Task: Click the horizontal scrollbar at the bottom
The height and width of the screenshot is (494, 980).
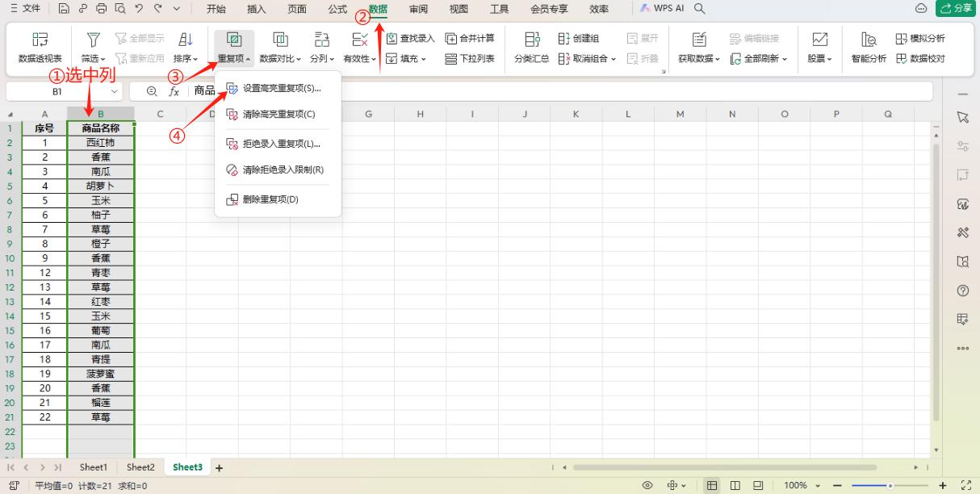Action: (725, 467)
